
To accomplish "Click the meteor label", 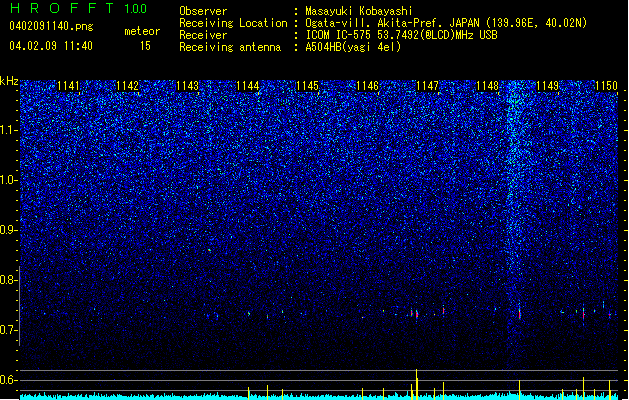I will point(142,31).
